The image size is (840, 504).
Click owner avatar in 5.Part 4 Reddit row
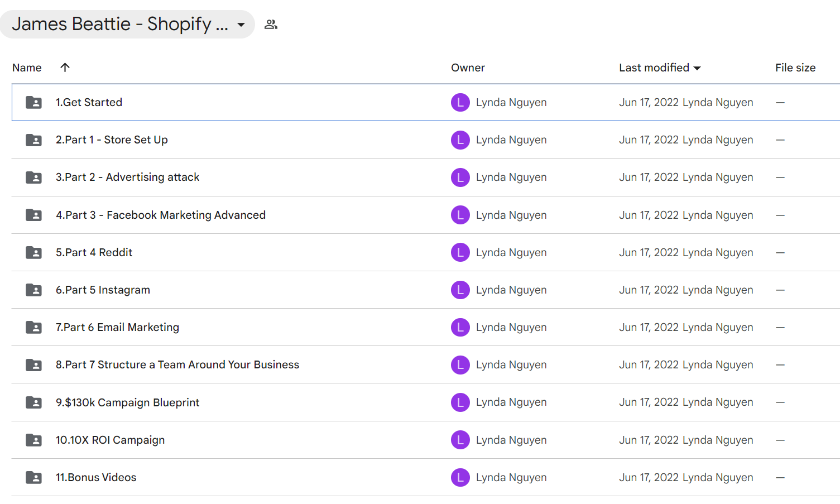click(460, 252)
